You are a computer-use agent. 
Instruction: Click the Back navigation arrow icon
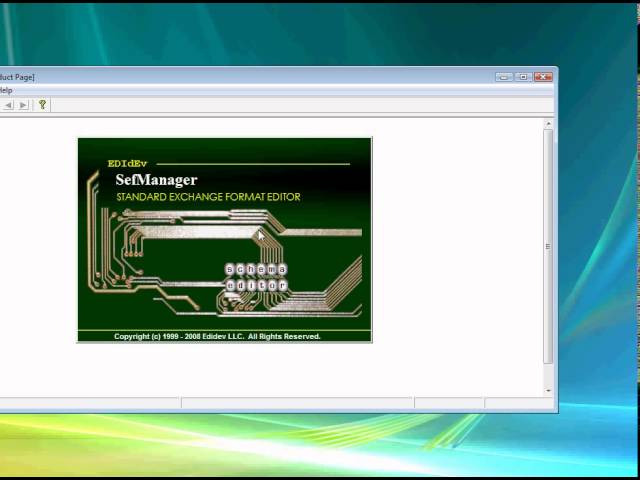pyautogui.click(x=8, y=105)
